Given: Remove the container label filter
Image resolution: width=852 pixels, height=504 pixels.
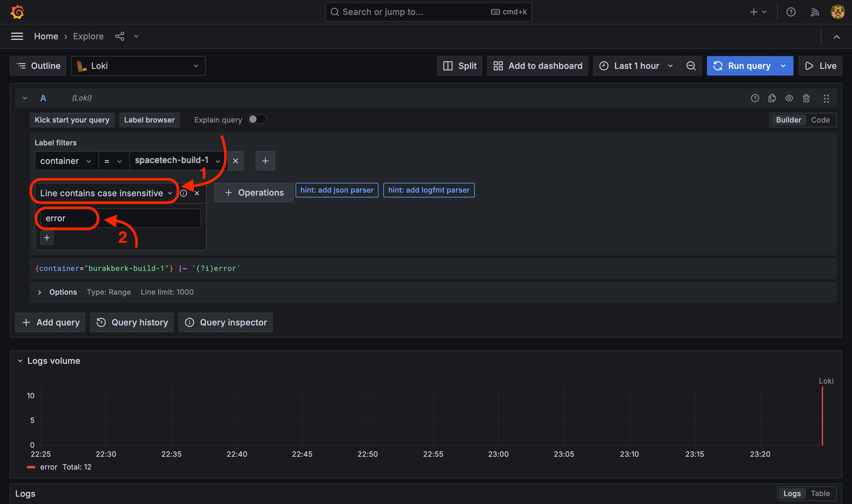Looking at the screenshot, I should pyautogui.click(x=235, y=161).
